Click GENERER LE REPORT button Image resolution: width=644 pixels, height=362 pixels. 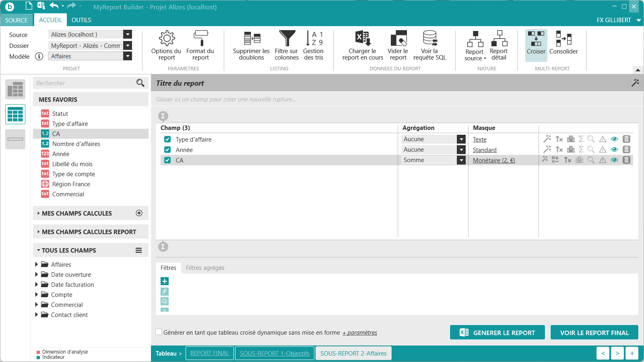point(497,332)
